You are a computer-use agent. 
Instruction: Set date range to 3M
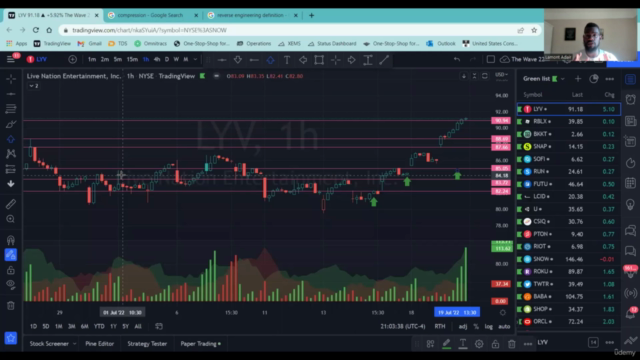71,327
